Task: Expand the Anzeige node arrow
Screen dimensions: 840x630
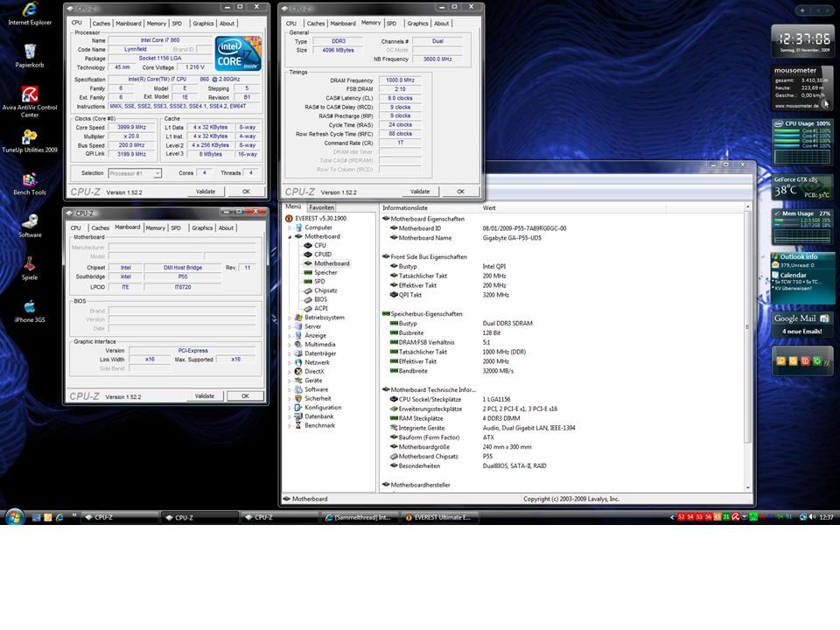Action: coord(290,336)
